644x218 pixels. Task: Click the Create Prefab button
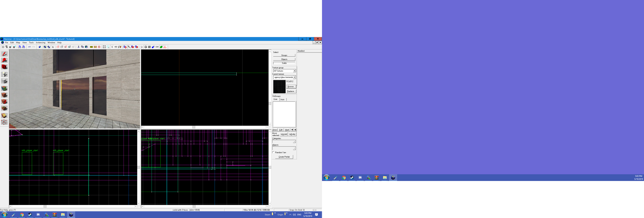tap(284, 157)
